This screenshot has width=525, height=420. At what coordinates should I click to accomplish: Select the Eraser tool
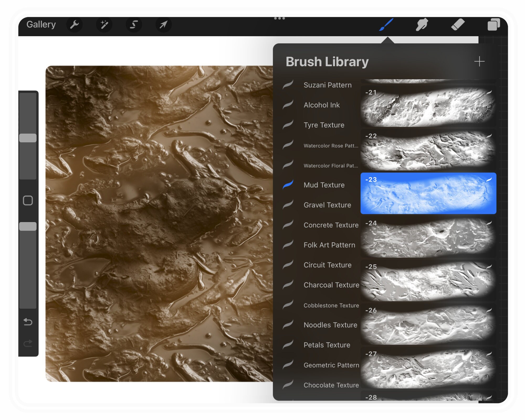click(458, 24)
